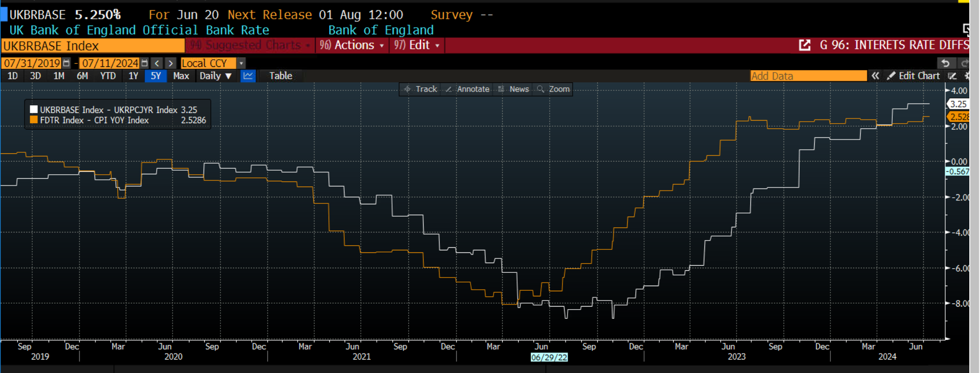Open the end date calendar picker
Screen dimensions: 980x373
[x=144, y=63]
